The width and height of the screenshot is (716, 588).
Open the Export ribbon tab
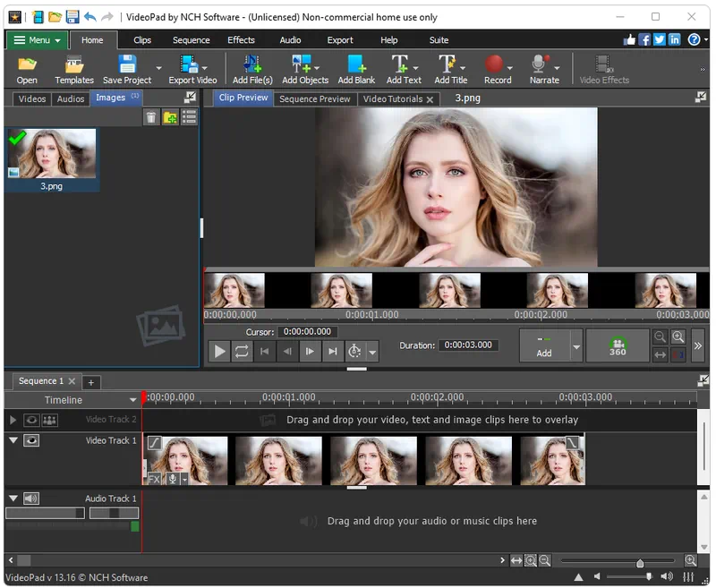340,40
